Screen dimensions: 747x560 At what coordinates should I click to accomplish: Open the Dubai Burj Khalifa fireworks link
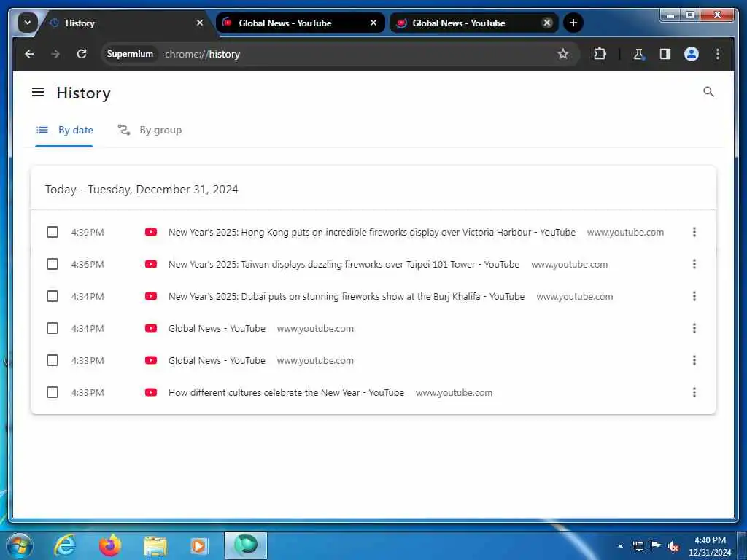347,296
